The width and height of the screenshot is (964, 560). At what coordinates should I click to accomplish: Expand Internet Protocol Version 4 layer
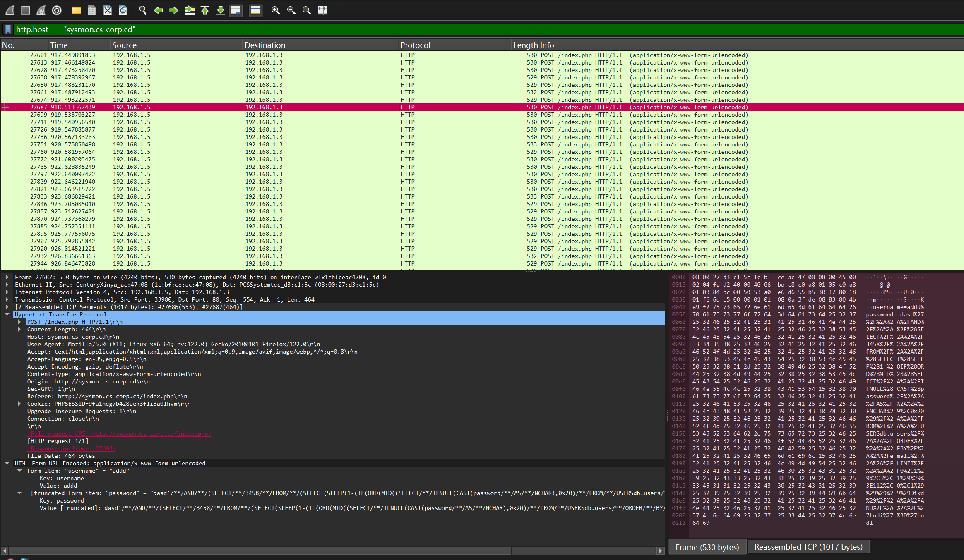point(7,292)
